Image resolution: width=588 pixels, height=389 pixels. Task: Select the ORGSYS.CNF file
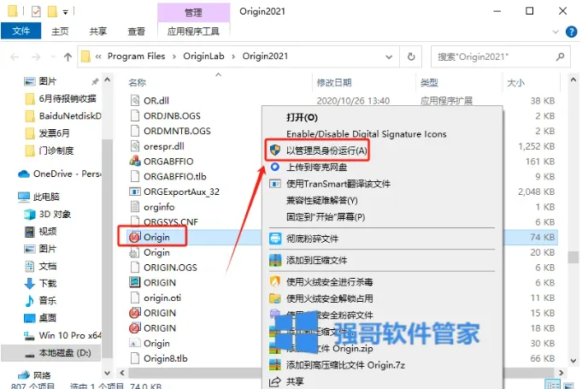pyautogui.click(x=171, y=222)
